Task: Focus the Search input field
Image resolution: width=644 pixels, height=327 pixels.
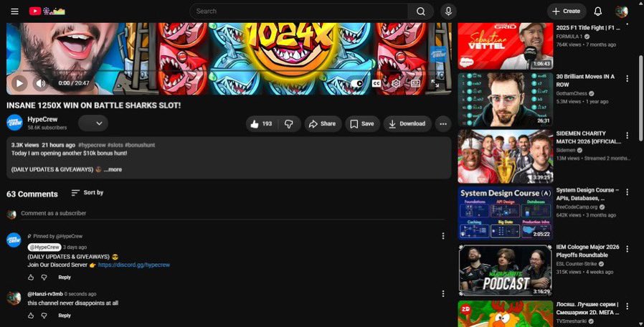Action: pos(299,11)
